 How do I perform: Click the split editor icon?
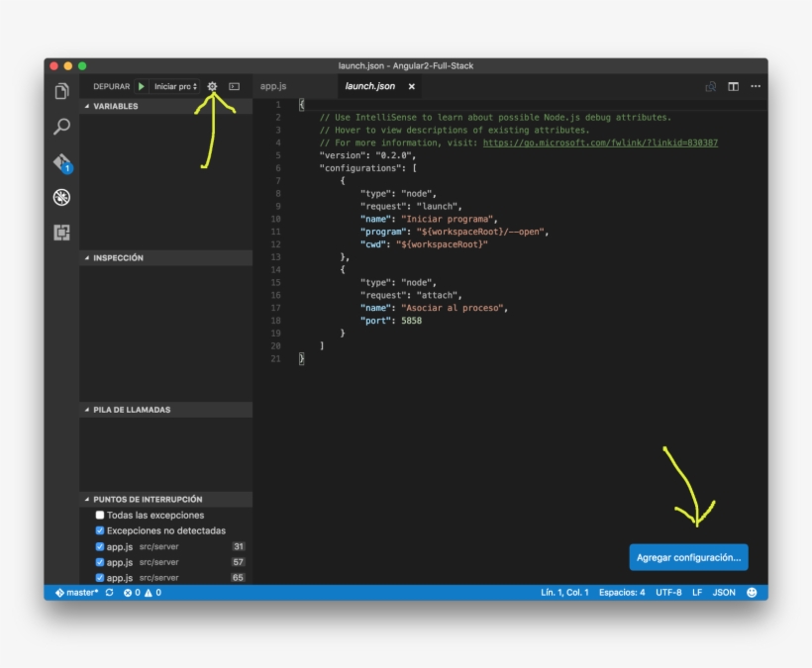point(733,87)
